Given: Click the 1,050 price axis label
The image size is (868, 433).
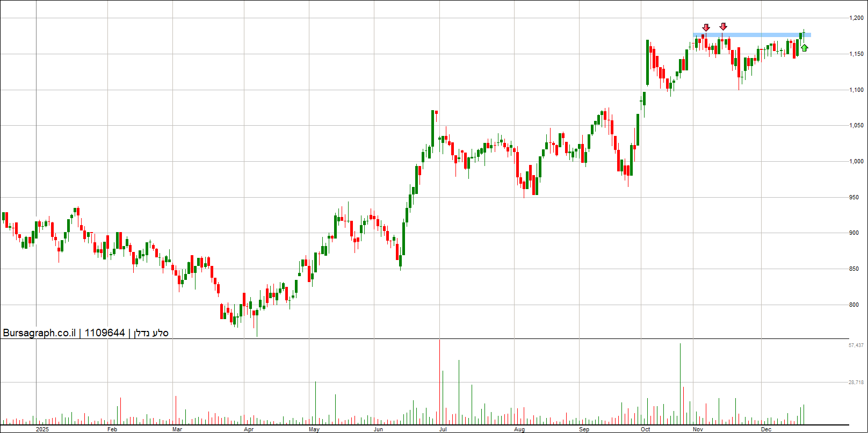Looking at the screenshot, I should pyautogui.click(x=856, y=125).
